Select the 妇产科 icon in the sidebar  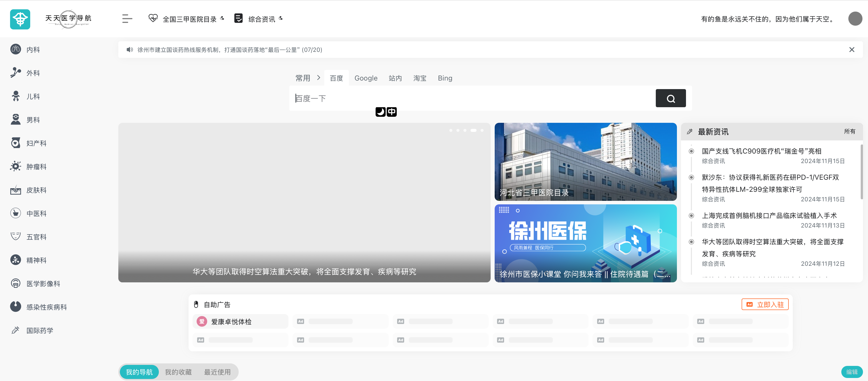[x=16, y=143]
